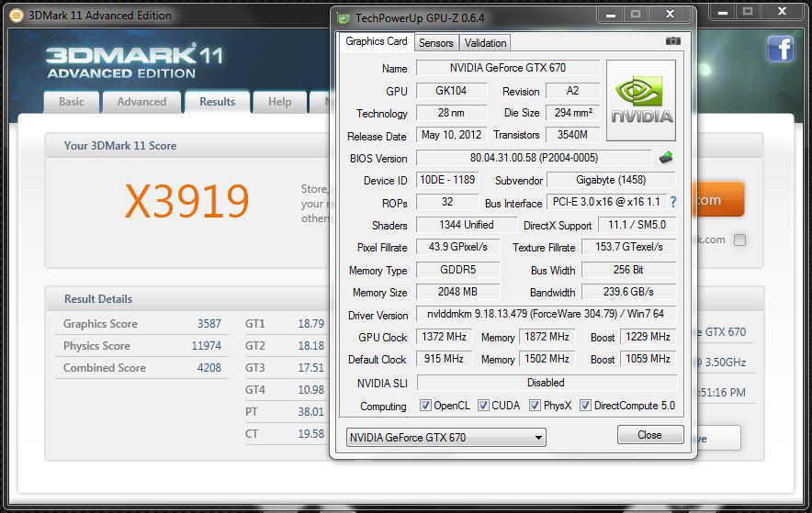Open the Help tab in 3DMark
Image resolution: width=812 pixels, height=513 pixels.
[x=279, y=102]
